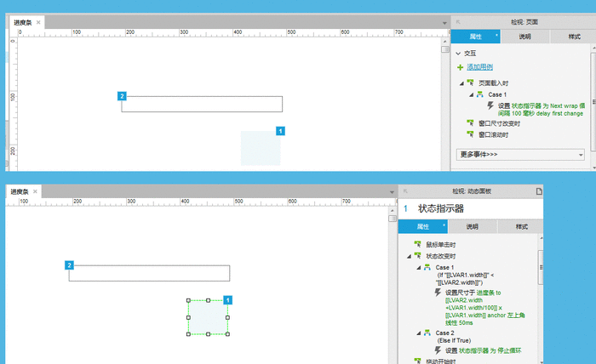The width and height of the screenshot is (596, 364).
Task: Click the notes page icon in 动态面板 inspector header
Action: coord(539,191)
